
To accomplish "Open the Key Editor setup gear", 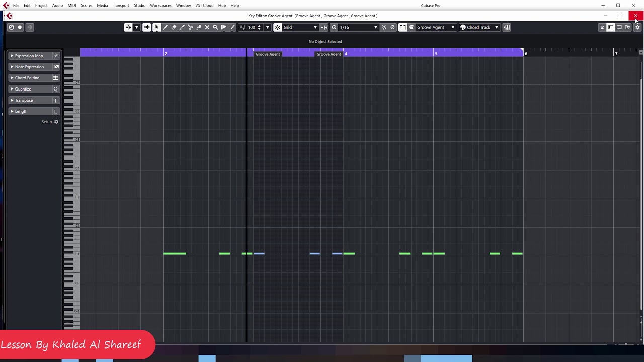I will tap(637, 27).
